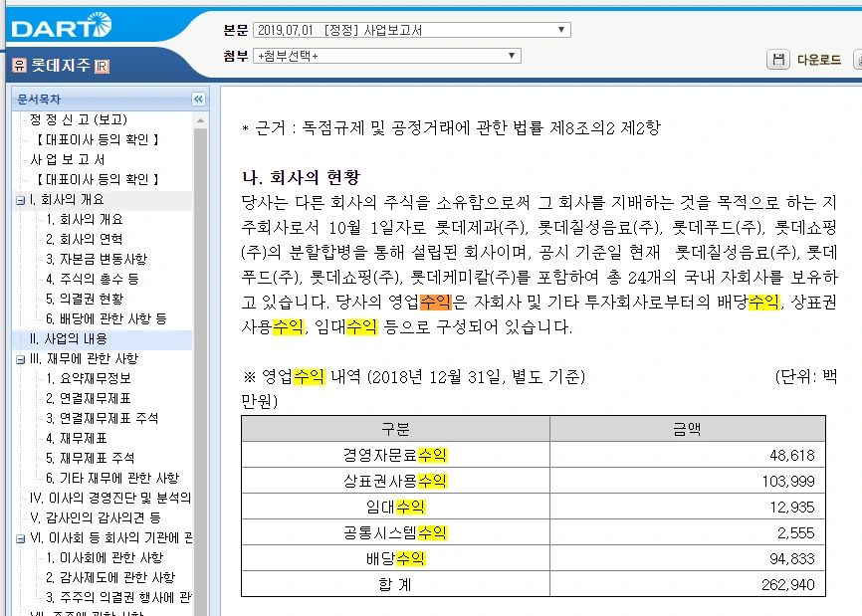Select III. 재무에 관한 사항 heading
The width and height of the screenshot is (862, 616).
85,359
